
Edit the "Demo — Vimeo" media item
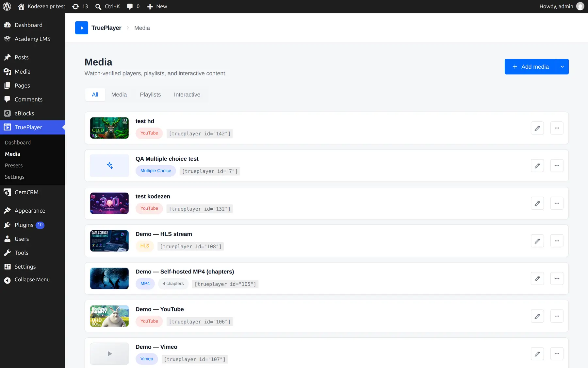(537, 354)
